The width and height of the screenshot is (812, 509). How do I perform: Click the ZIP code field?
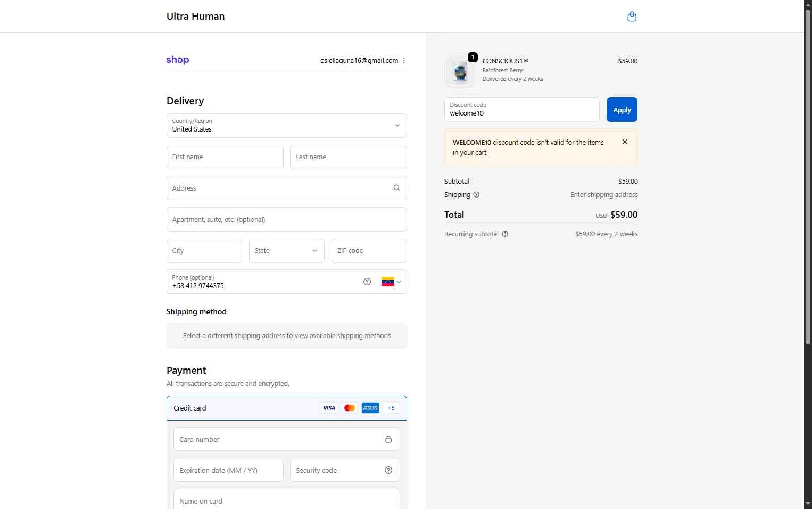point(369,251)
